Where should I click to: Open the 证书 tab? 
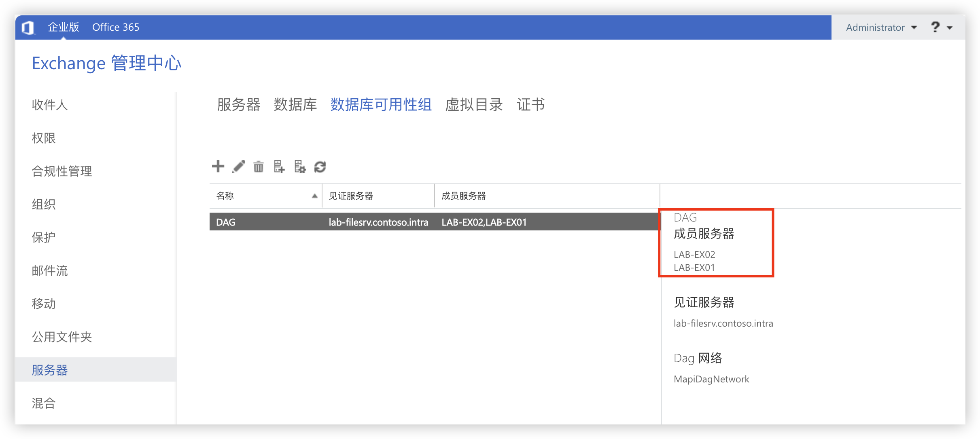(x=531, y=105)
